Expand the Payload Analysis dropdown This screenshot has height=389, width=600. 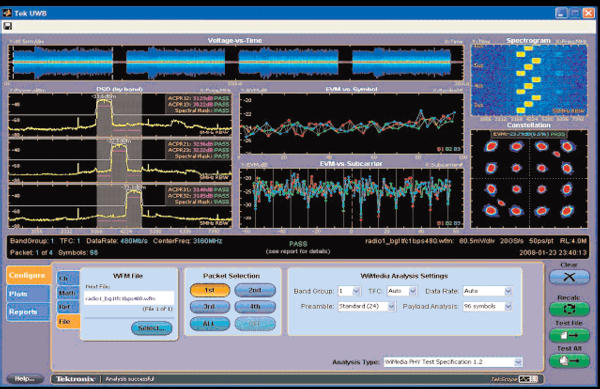(x=487, y=306)
